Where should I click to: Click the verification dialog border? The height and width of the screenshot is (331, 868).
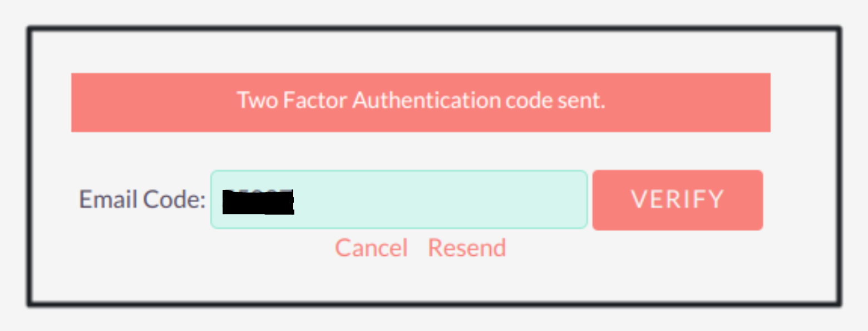click(434, 28)
